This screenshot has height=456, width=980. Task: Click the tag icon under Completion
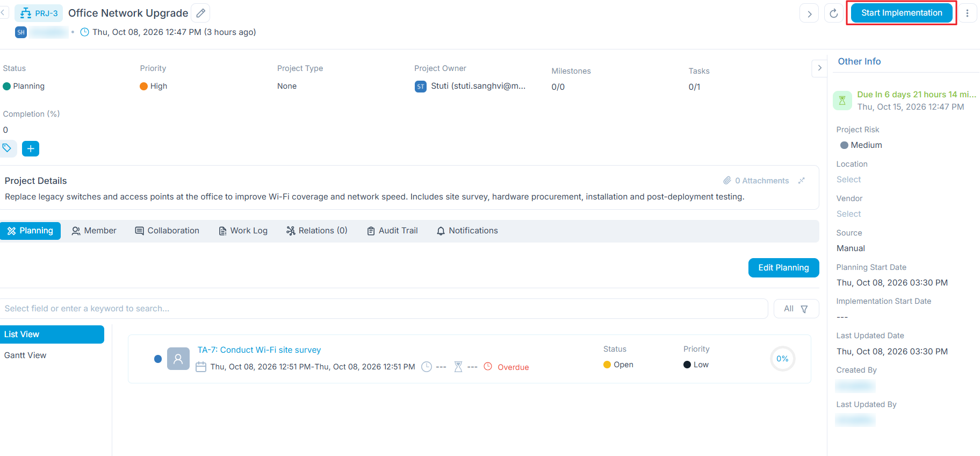(7, 148)
